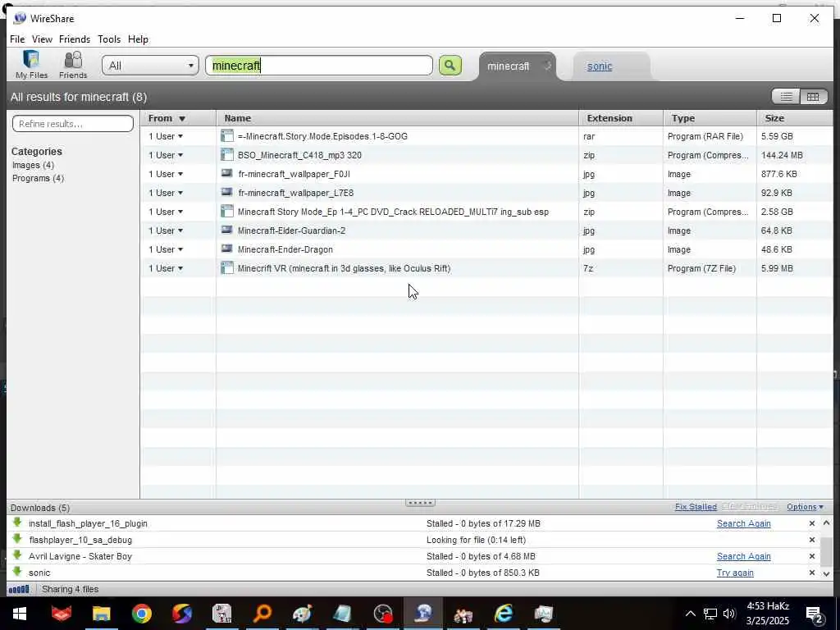This screenshot has width=840, height=630.
Task: Open the Friends toolbar icon
Action: 73,65
